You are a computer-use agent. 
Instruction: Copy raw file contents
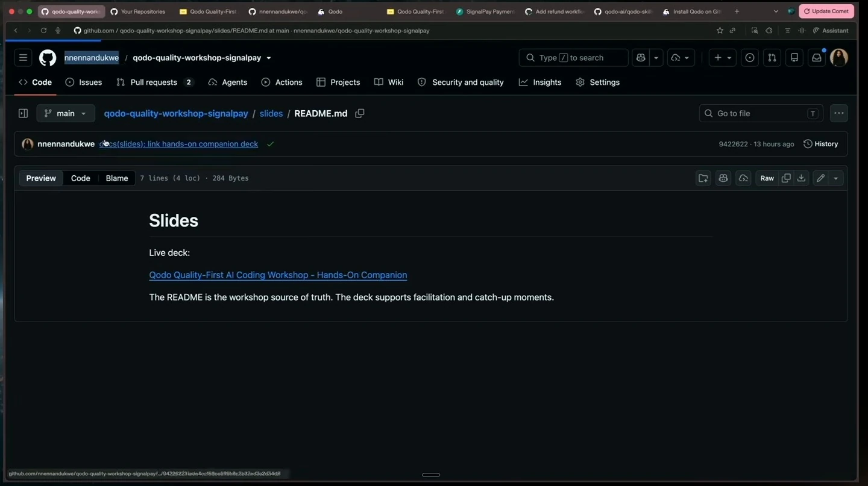786,178
